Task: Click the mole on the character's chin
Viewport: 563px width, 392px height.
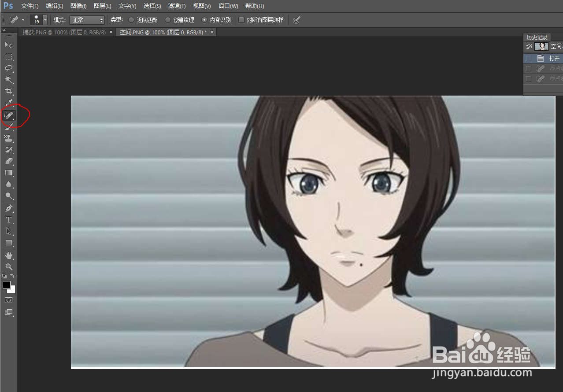Action: click(x=361, y=265)
